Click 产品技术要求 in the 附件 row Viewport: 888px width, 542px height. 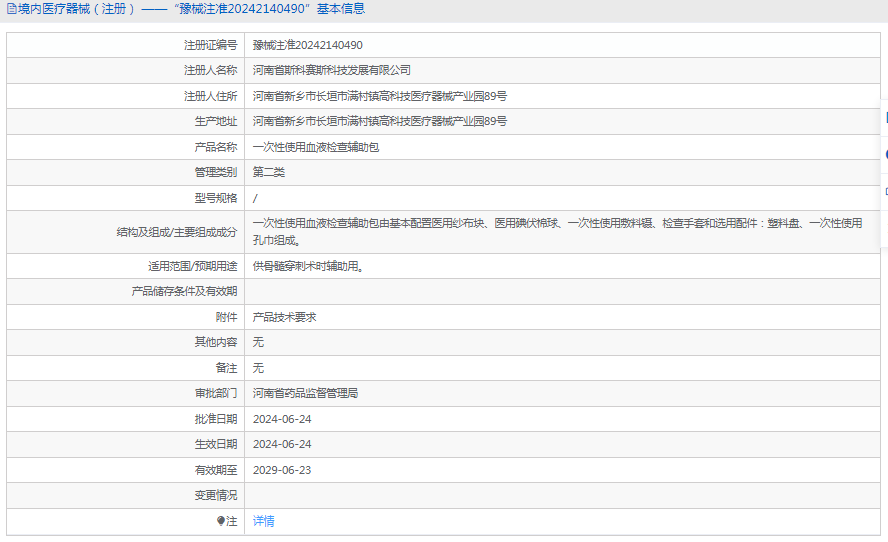(284, 317)
